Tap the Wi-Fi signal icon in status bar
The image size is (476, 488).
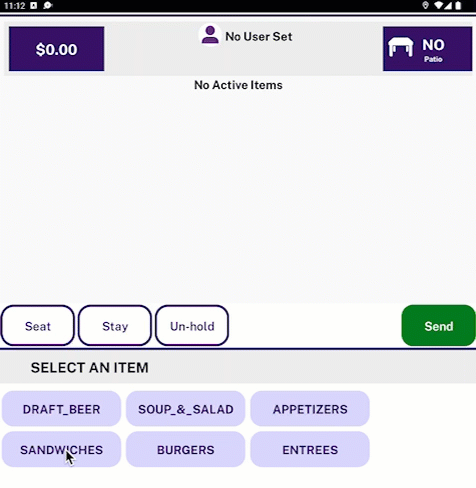[439, 5]
